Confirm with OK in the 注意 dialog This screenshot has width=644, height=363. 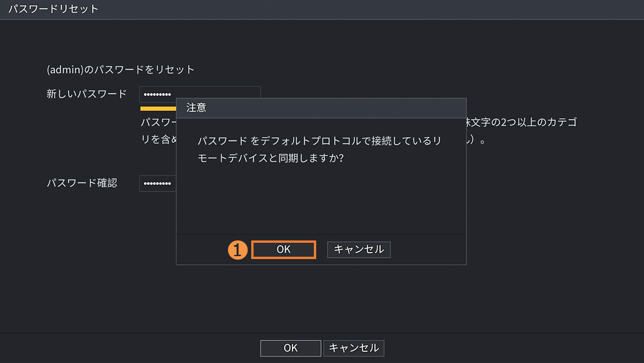click(x=283, y=250)
